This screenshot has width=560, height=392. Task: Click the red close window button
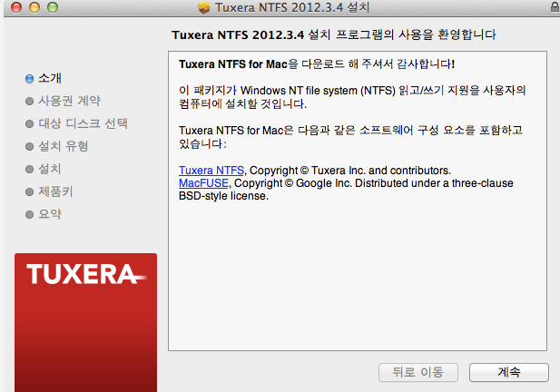point(16,7)
